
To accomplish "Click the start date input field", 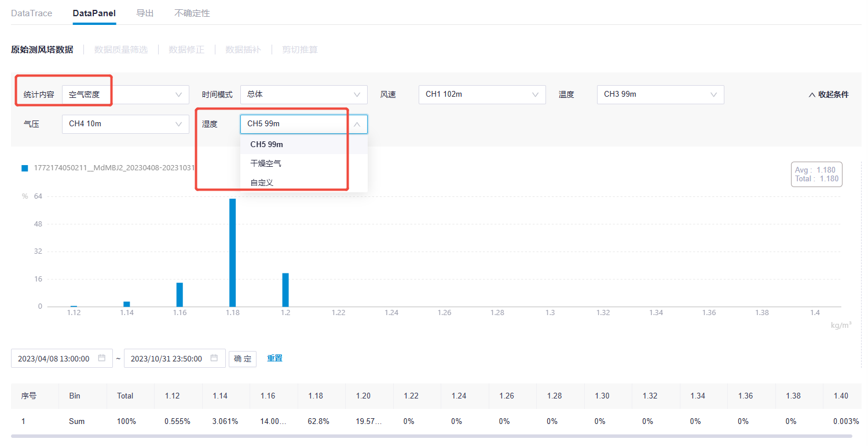I will (54, 359).
